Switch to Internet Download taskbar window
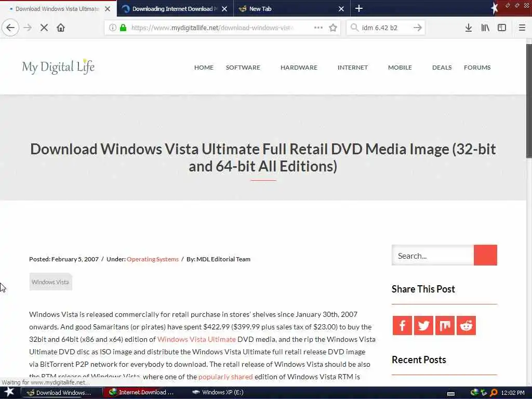 (142, 393)
